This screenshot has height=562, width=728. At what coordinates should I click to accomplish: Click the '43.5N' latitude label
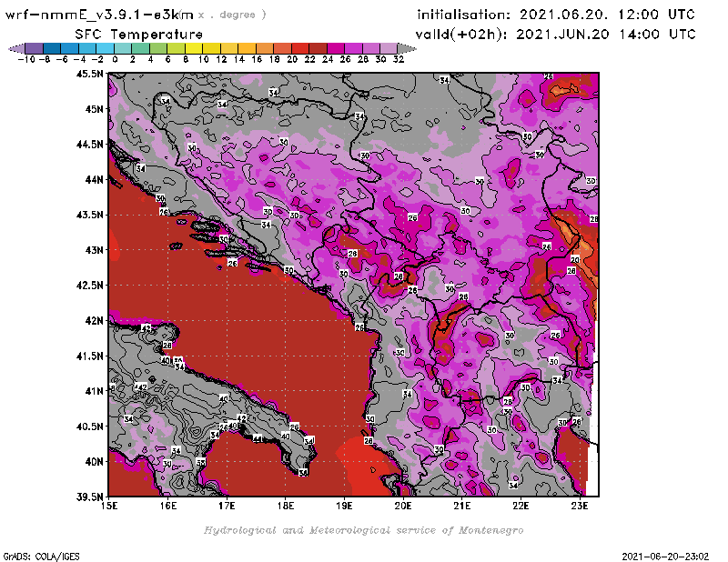pyautogui.click(x=90, y=215)
